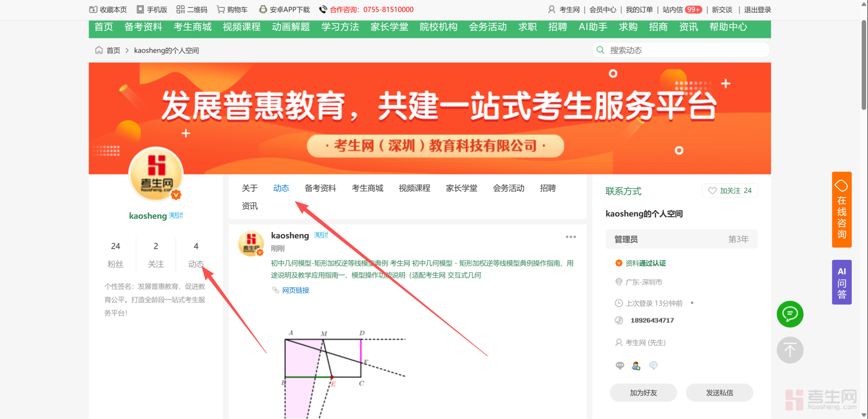868x419 pixels.
Task: Toggle follow with 加关注 heart button
Action: 729,191
